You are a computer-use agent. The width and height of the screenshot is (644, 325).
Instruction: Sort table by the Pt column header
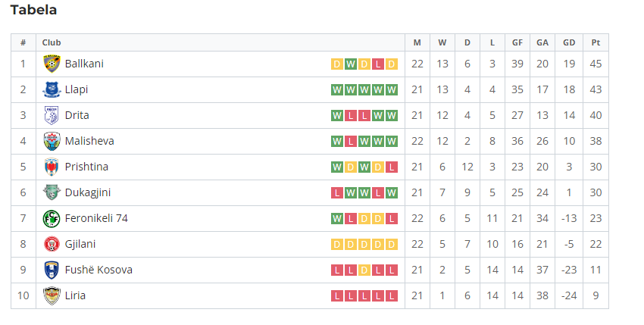click(596, 42)
